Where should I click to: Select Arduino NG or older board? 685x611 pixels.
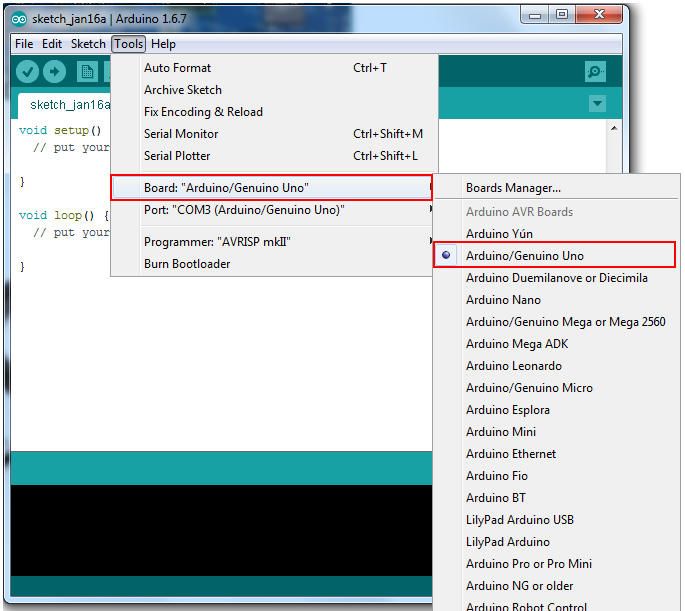(556, 586)
